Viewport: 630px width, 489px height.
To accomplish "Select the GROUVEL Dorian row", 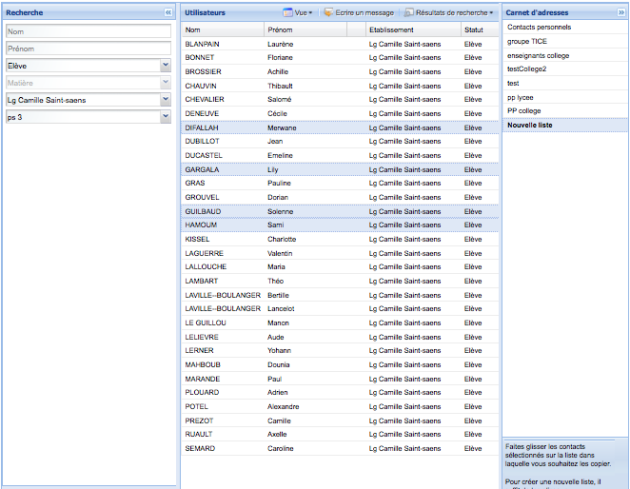I will pos(340,197).
